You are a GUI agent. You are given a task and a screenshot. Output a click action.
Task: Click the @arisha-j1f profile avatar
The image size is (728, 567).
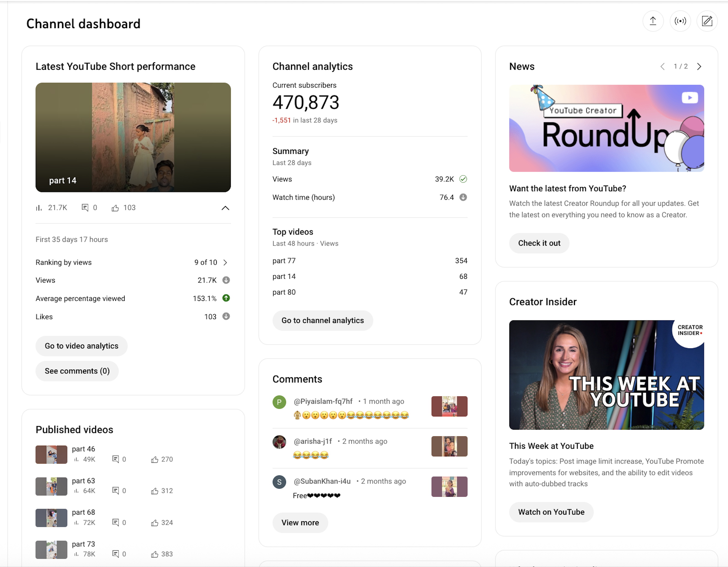279,442
